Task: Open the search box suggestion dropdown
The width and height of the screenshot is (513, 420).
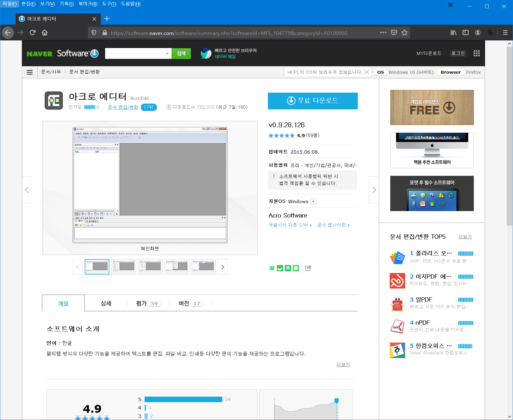Action: click(167, 53)
